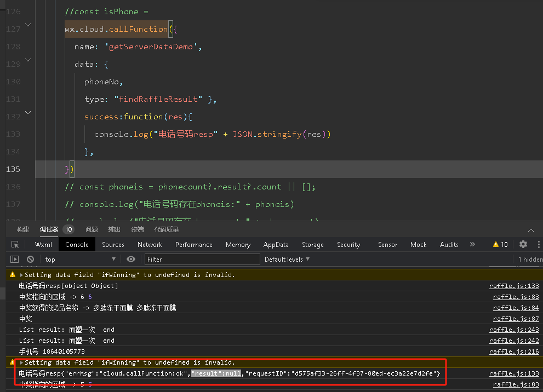This screenshot has width=543, height=392.
Task: Collapse fold arrow at line 127
Action: [x=28, y=25]
